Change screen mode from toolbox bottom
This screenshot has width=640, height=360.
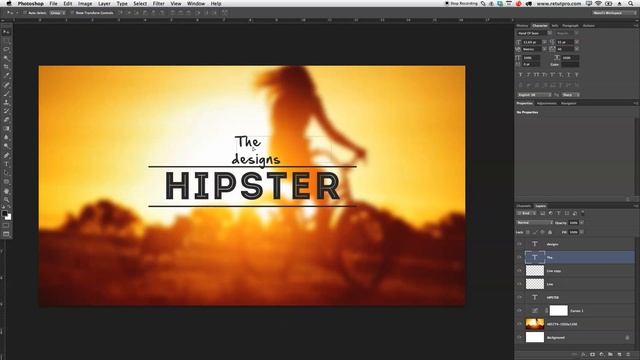6,234
